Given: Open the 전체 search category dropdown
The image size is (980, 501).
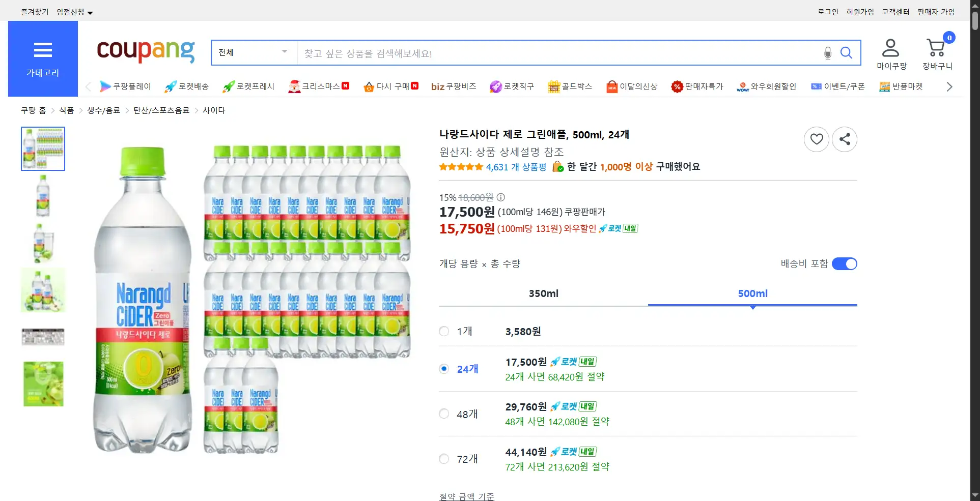Looking at the screenshot, I should [253, 52].
